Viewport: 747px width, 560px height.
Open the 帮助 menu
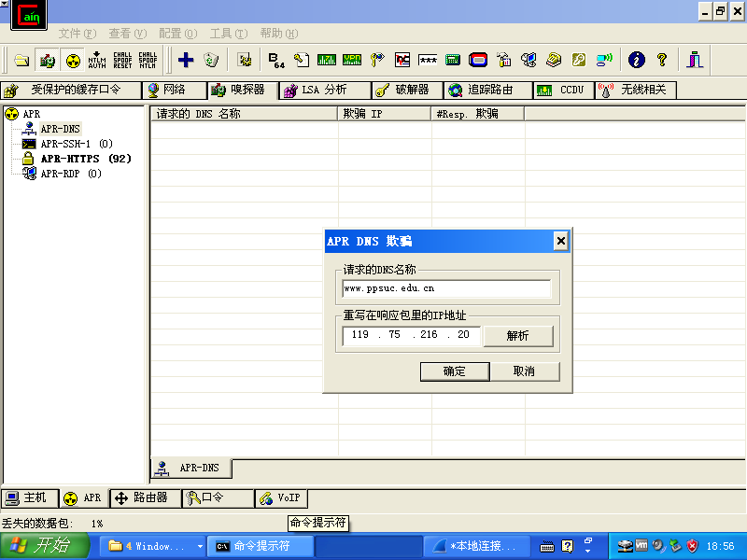pyautogui.click(x=279, y=34)
